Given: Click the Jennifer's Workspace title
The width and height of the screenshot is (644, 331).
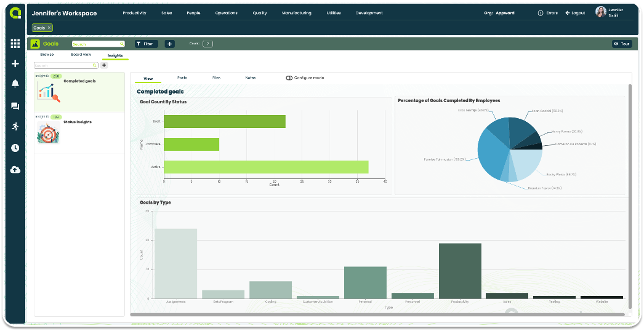Looking at the screenshot, I should pyautogui.click(x=65, y=13).
